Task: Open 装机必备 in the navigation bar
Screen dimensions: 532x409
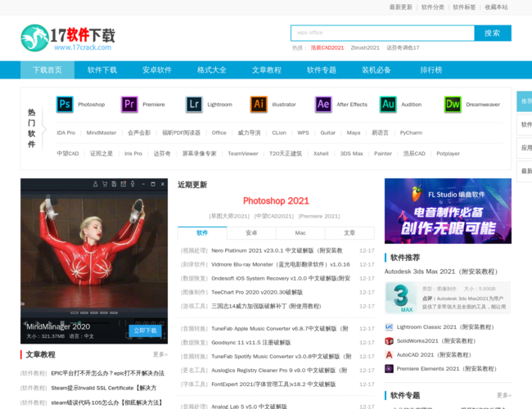Action: point(376,70)
